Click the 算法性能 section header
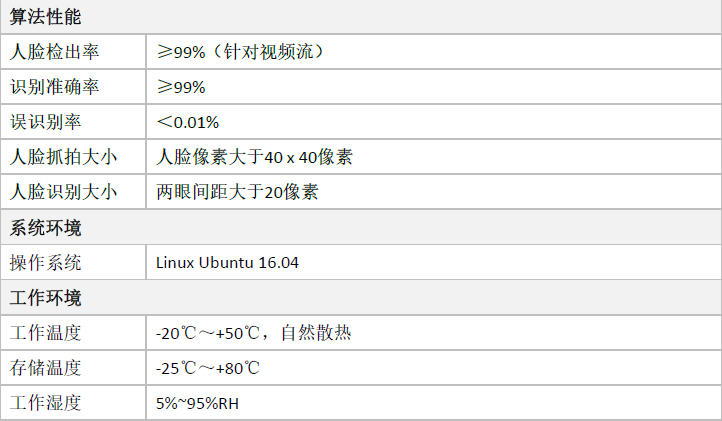This screenshot has width=722, height=421. [x=361, y=17]
